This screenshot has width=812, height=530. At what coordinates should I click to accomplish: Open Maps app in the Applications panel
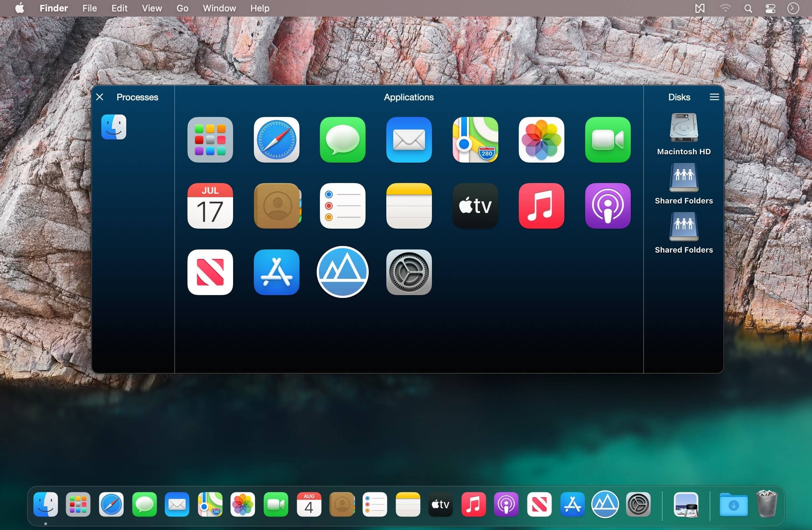click(475, 140)
